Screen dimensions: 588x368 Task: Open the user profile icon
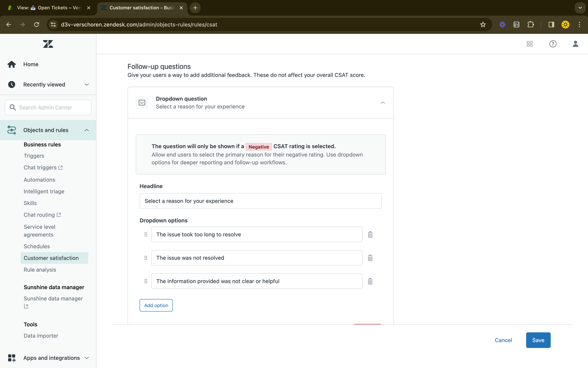point(575,44)
